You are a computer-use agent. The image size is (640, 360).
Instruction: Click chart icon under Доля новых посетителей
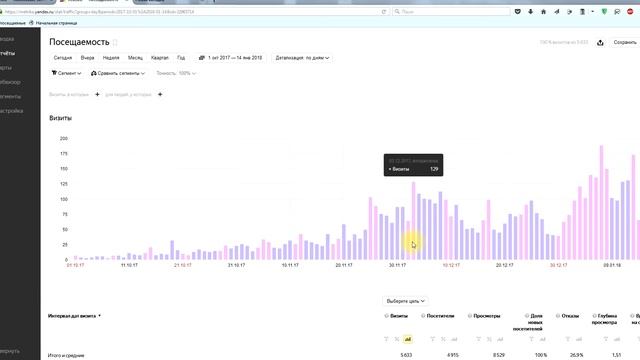pyautogui.click(x=542, y=339)
